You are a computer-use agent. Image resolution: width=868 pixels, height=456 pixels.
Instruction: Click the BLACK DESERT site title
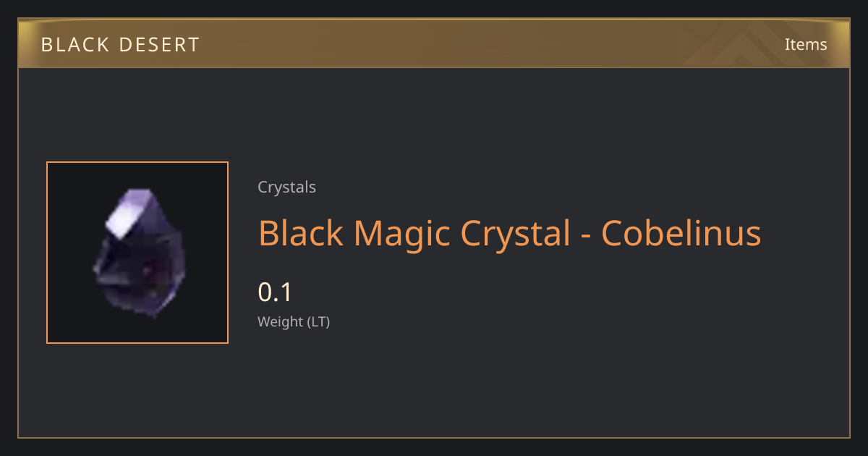(121, 45)
